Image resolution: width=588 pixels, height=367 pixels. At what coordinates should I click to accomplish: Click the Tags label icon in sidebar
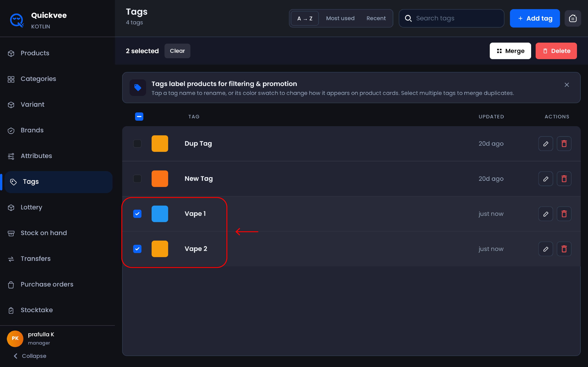(13, 182)
